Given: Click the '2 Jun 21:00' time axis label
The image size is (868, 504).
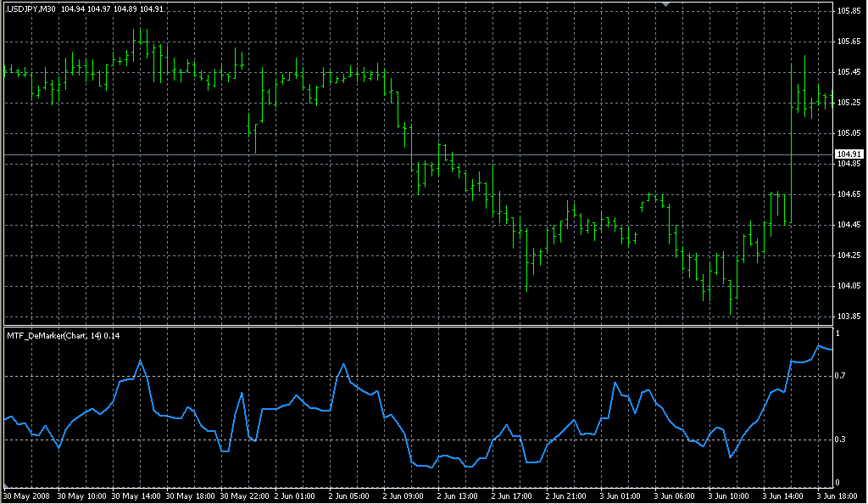Looking at the screenshot, I should point(565,496).
